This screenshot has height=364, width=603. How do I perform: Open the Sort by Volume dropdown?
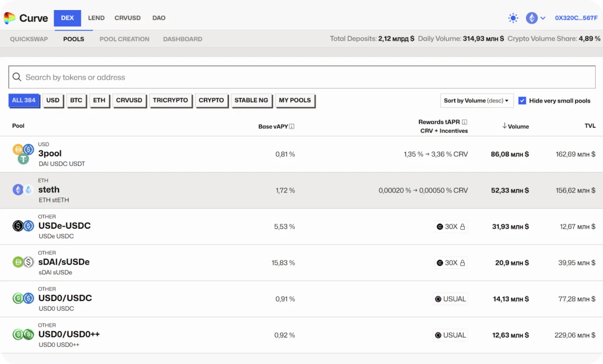[477, 101]
